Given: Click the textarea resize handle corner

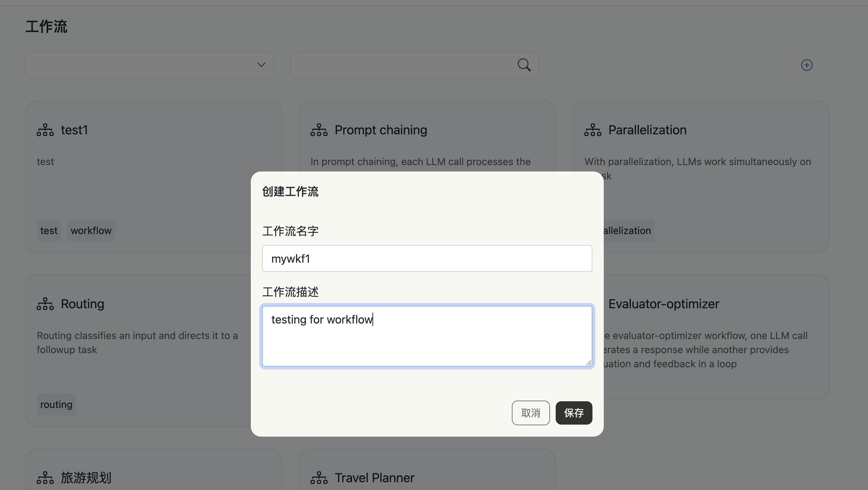Looking at the screenshot, I should point(589,363).
